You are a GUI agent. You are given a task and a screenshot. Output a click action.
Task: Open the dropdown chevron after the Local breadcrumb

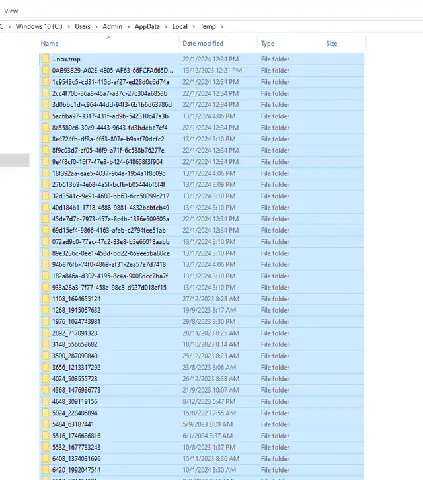(x=194, y=27)
